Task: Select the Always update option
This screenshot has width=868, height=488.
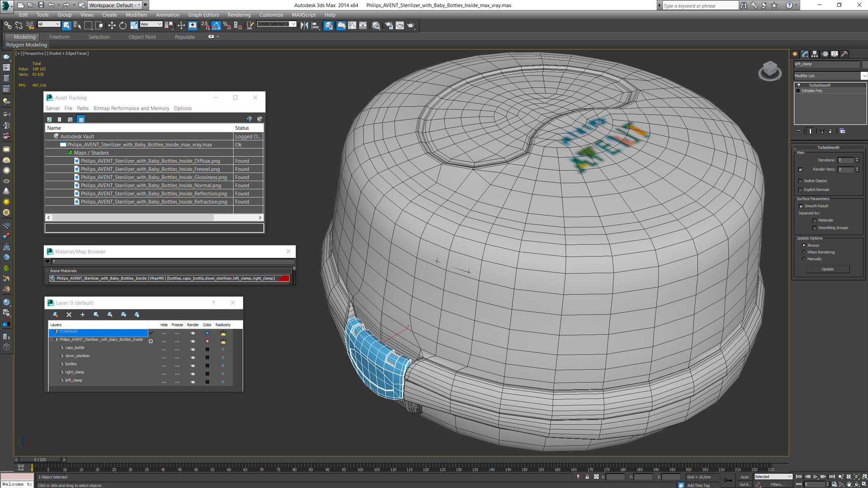Action: (804, 245)
